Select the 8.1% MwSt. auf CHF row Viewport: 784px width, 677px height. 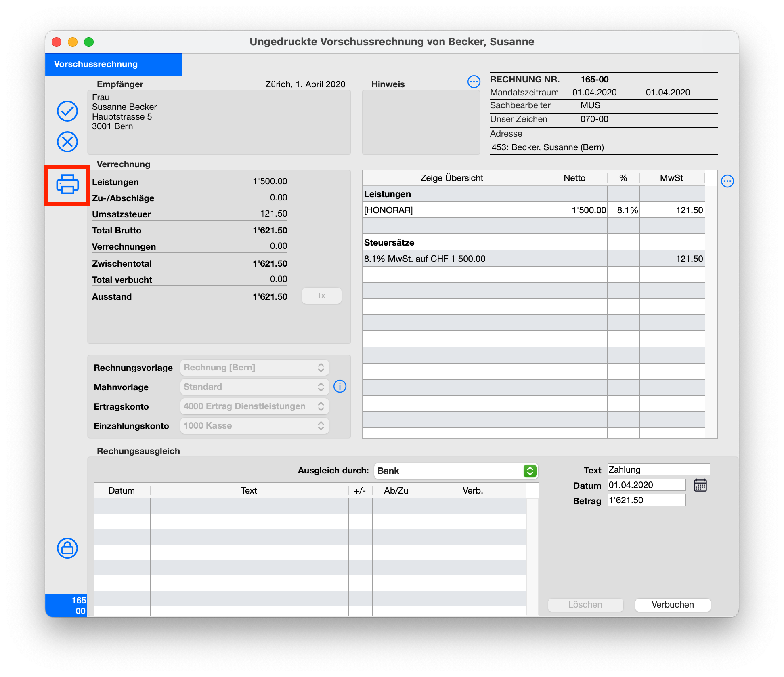tap(533, 259)
